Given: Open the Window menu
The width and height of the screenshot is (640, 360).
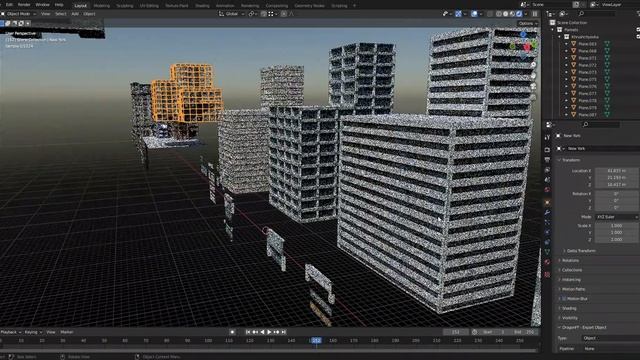Looking at the screenshot, I should click(42, 4).
